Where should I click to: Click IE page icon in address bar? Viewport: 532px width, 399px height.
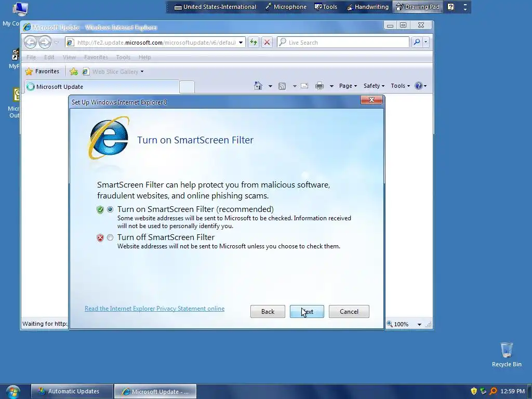pos(70,43)
